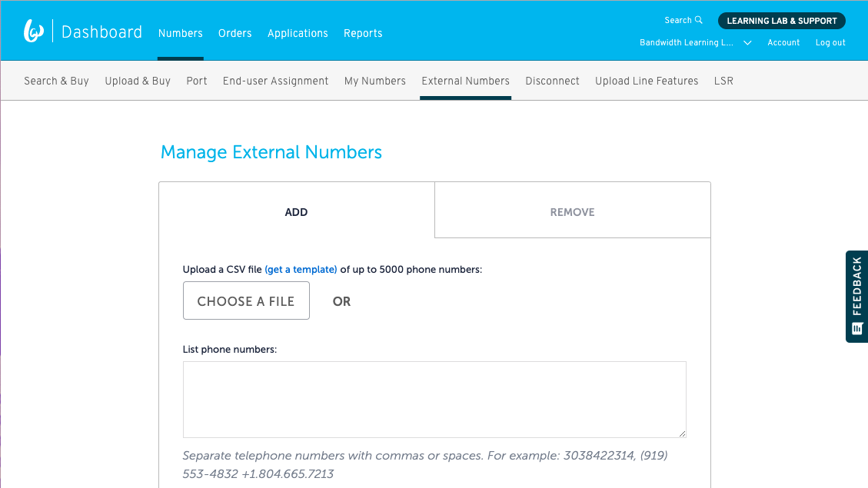This screenshot has width=868, height=488.
Task: Open End-user Assignment tab
Action: pyautogui.click(x=276, y=81)
